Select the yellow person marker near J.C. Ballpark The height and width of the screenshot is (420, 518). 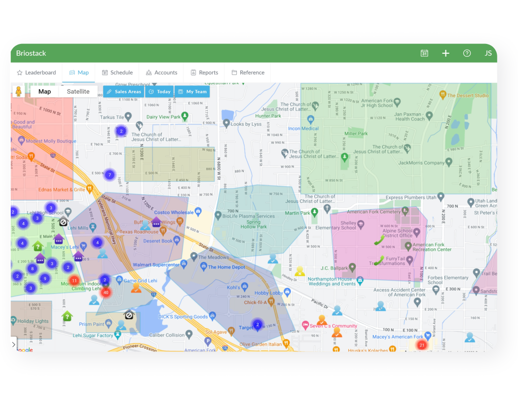[299, 271]
